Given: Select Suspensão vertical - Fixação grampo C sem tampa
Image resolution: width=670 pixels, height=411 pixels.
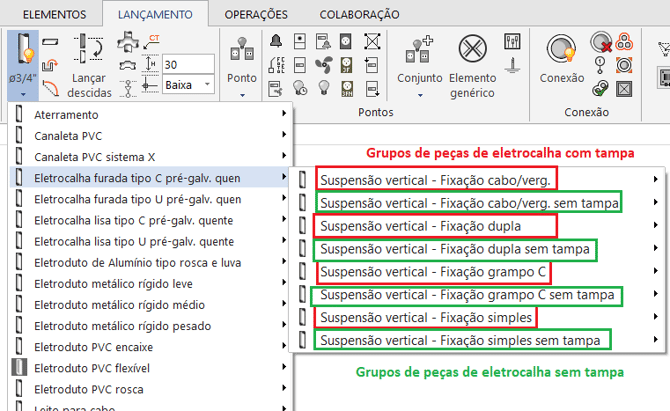Looking at the screenshot, I should click(x=466, y=295).
